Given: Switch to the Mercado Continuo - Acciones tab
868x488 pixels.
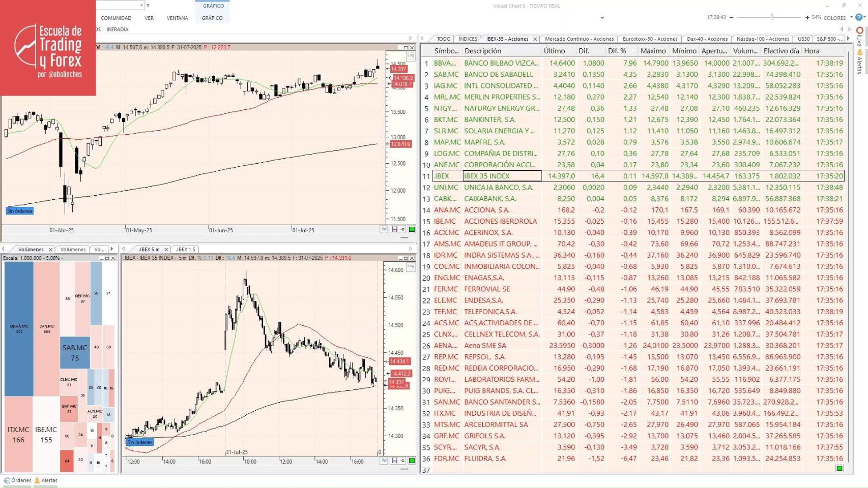Looking at the screenshot, I should (x=578, y=39).
